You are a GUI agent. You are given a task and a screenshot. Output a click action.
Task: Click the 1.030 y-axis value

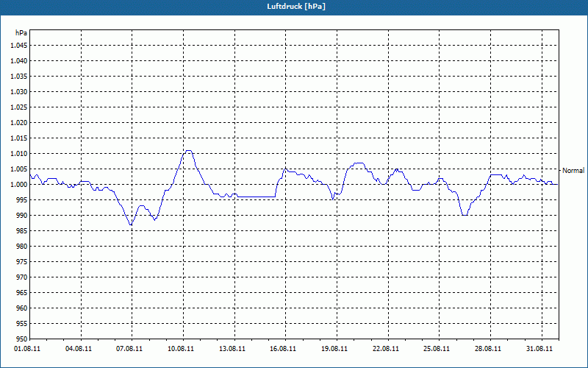click(x=19, y=91)
